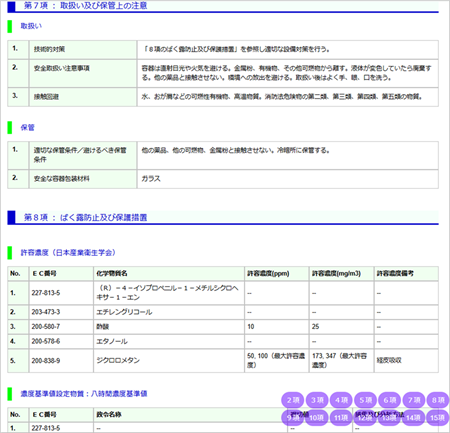Image resolution: width=450 pixels, height=433 pixels.
Task: Click the 許容濃度(mg/m3) column header
Action: click(336, 273)
